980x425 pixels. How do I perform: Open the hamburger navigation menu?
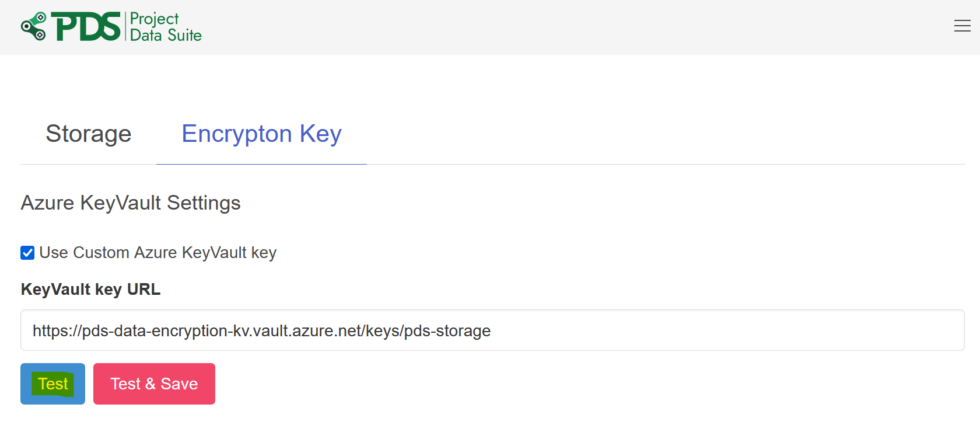(962, 26)
